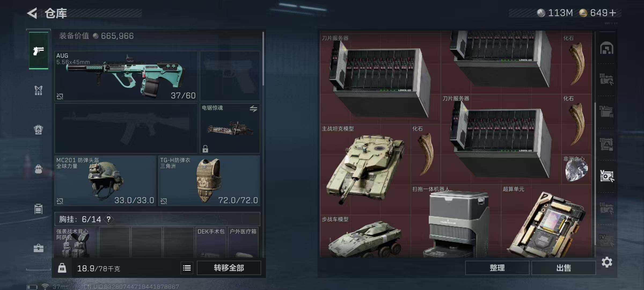
Task: Select the 超算单元 item in stash
Action: [546, 221]
